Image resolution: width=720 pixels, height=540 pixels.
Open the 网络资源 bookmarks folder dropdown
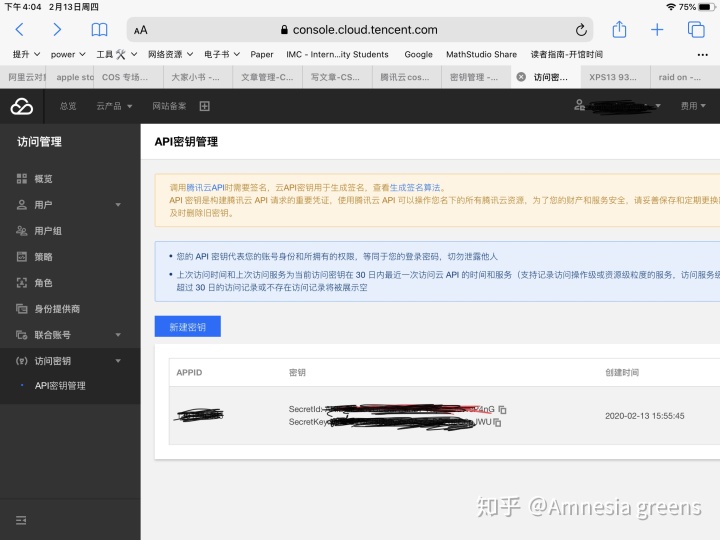(170, 54)
